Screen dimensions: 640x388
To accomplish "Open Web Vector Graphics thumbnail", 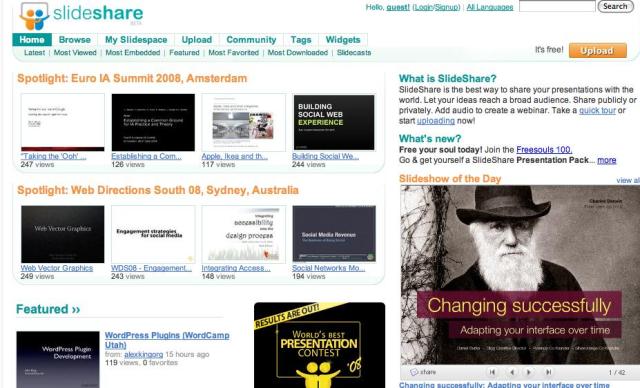I will (62, 234).
